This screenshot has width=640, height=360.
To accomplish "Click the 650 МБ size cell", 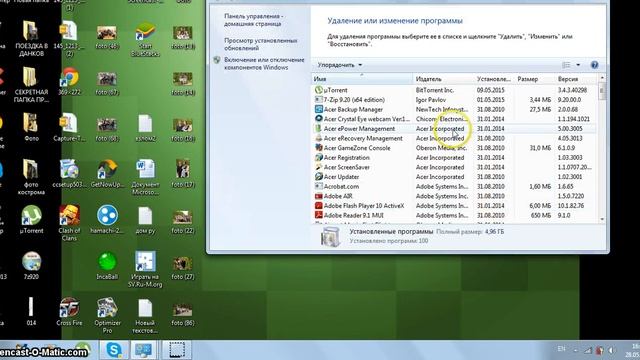I will tap(540, 215).
